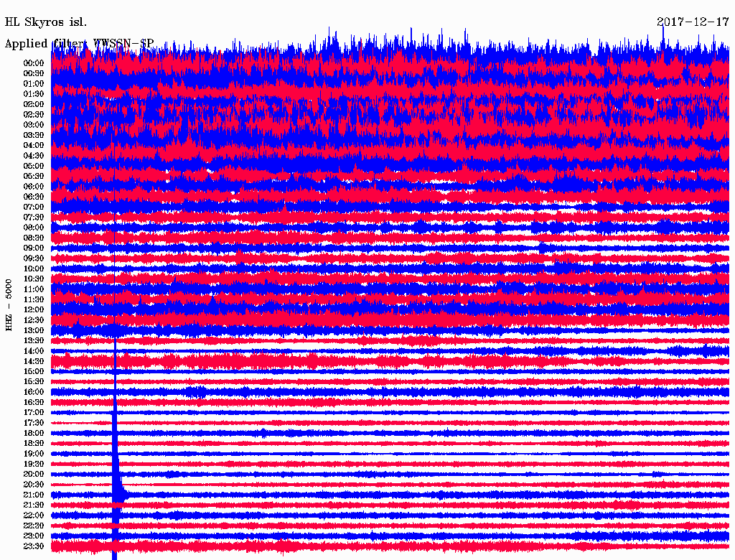735x560 pixels.
Task: Select the 07:30 time label
Action: [34, 217]
